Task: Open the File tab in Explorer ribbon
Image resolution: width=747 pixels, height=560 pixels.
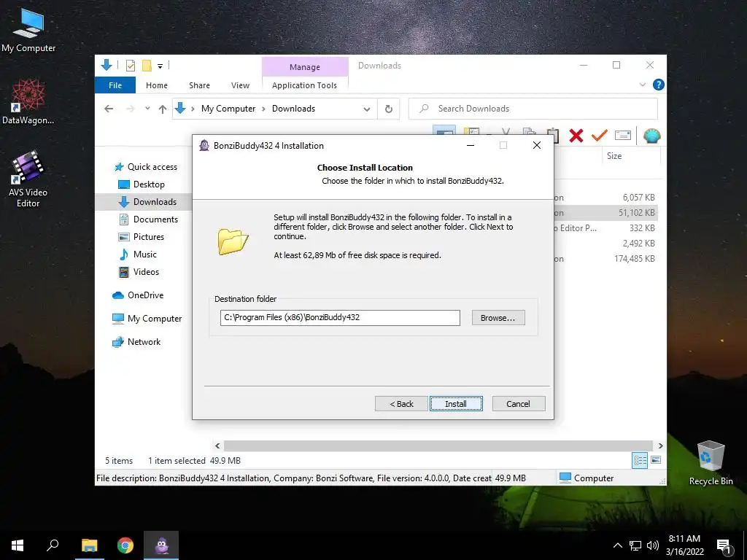Action: (115, 85)
